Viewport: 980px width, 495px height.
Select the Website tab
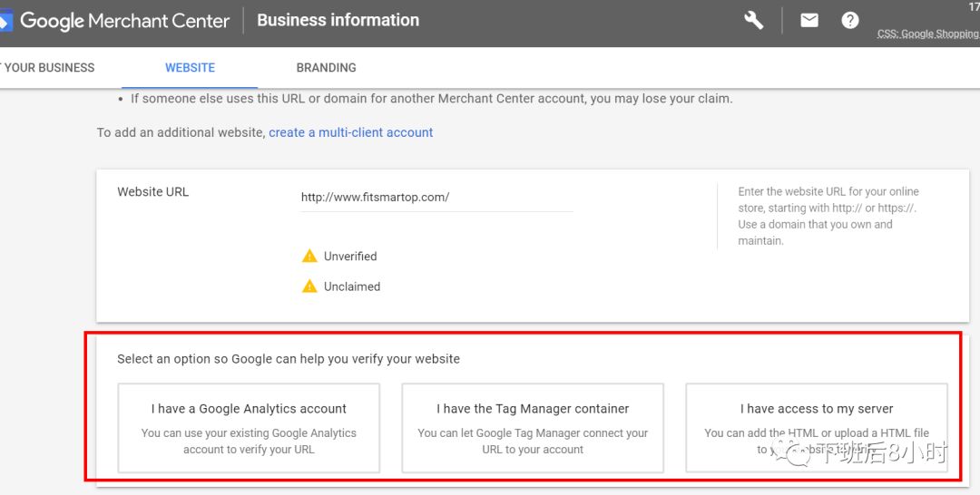pyautogui.click(x=190, y=67)
